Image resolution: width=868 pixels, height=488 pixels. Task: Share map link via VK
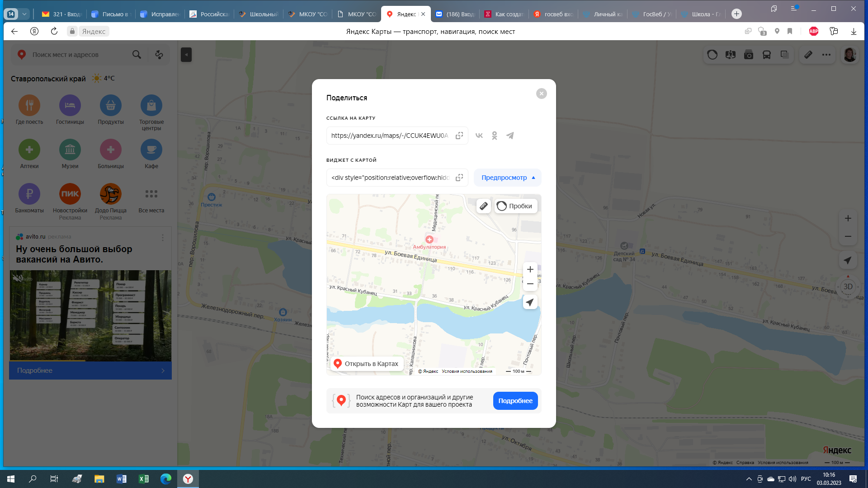coord(479,136)
